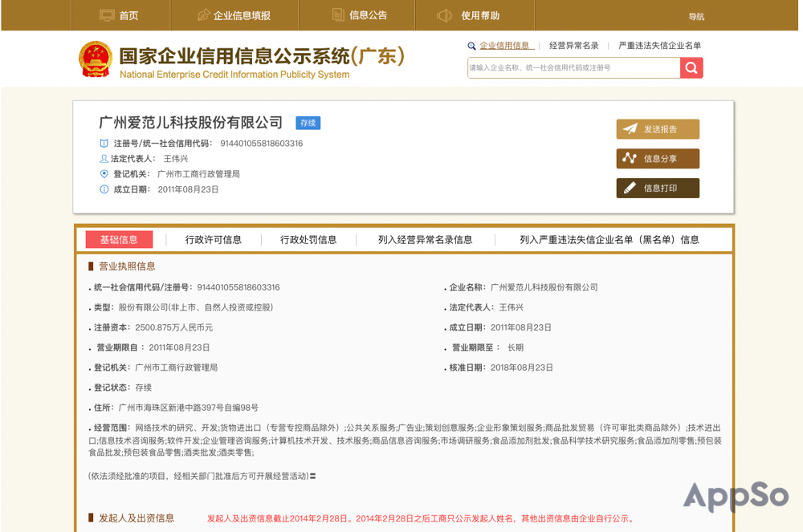This screenshot has height=532, width=803.
Task: Click the speaker icon on 使用帮助
Action: [445, 14]
